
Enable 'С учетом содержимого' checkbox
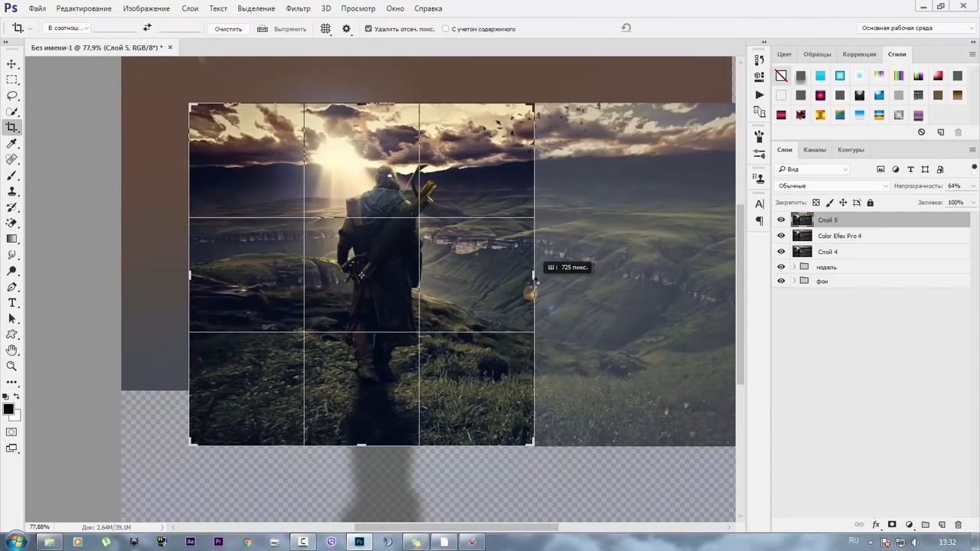[x=446, y=29]
